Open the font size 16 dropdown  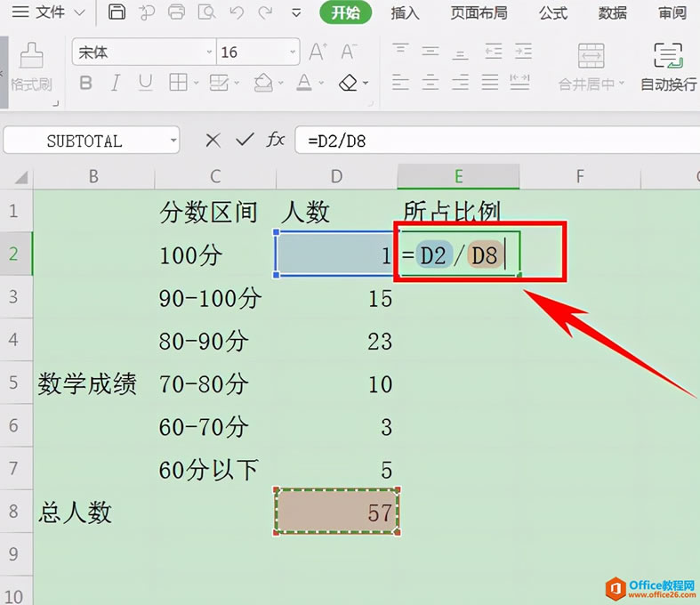pos(293,52)
